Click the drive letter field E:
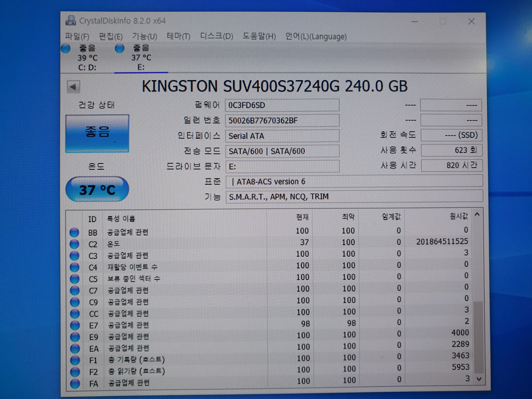Image resolution: width=532 pixels, height=399 pixels. click(282, 166)
